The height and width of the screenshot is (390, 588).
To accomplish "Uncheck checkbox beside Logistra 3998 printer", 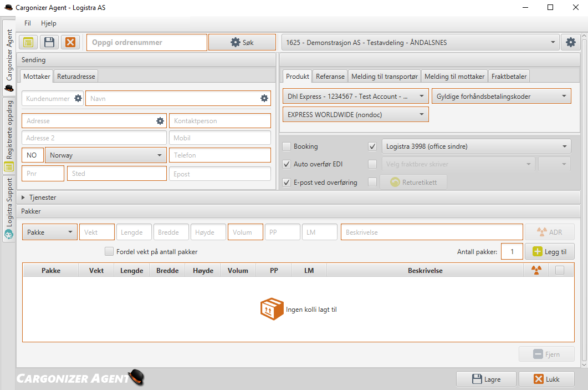I will pyautogui.click(x=372, y=146).
